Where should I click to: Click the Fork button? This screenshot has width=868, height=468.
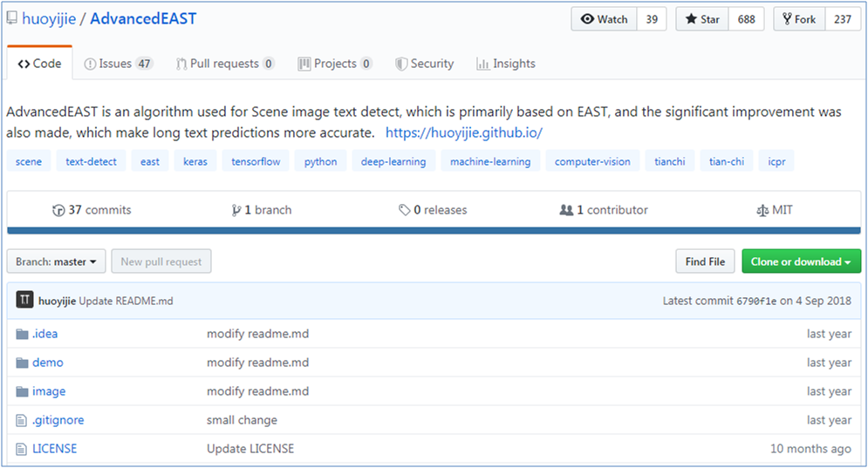[x=799, y=19]
